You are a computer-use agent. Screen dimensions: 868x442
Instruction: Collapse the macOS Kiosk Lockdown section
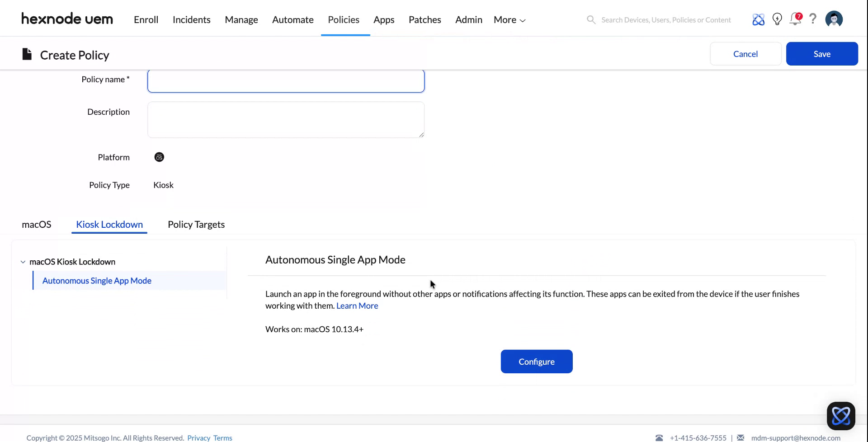coord(23,261)
